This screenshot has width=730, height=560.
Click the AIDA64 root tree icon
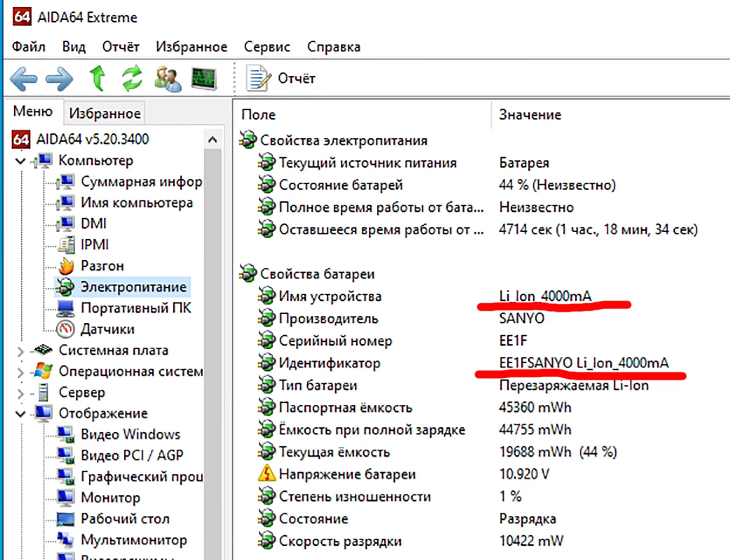21,139
